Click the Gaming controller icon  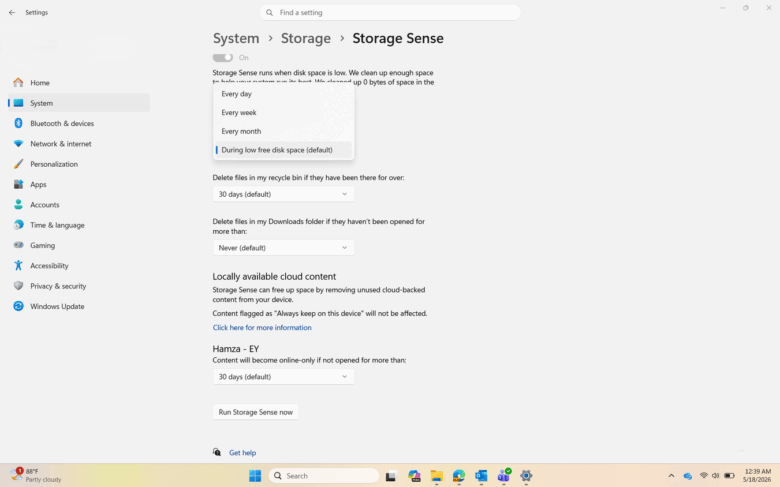click(x=18, y=245)
